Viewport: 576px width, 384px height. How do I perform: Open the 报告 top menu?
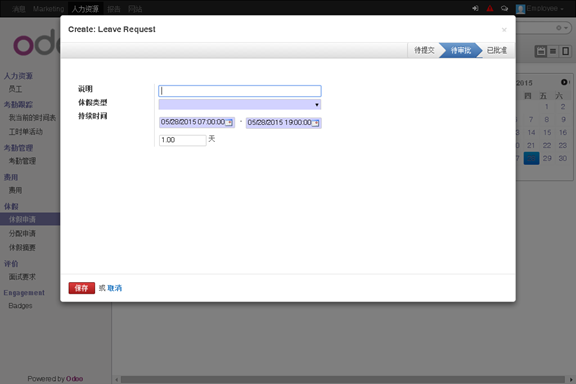[114, 9]
